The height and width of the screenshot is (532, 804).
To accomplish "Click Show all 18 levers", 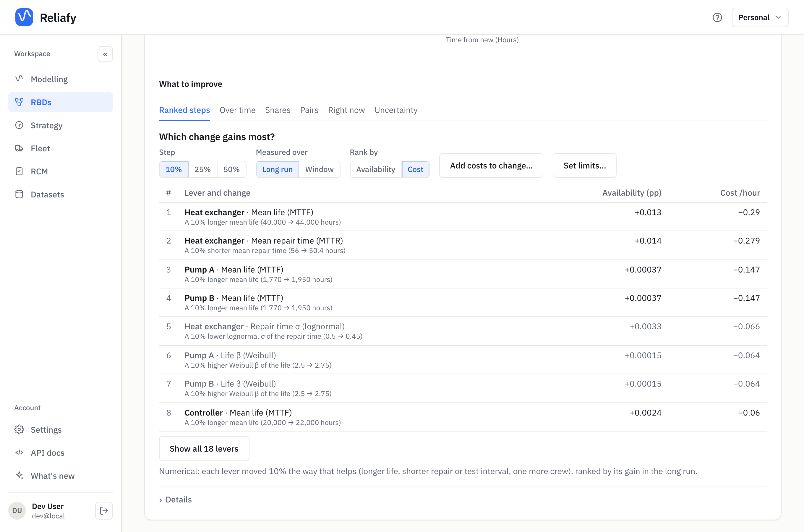I will [x=204, y=449].
